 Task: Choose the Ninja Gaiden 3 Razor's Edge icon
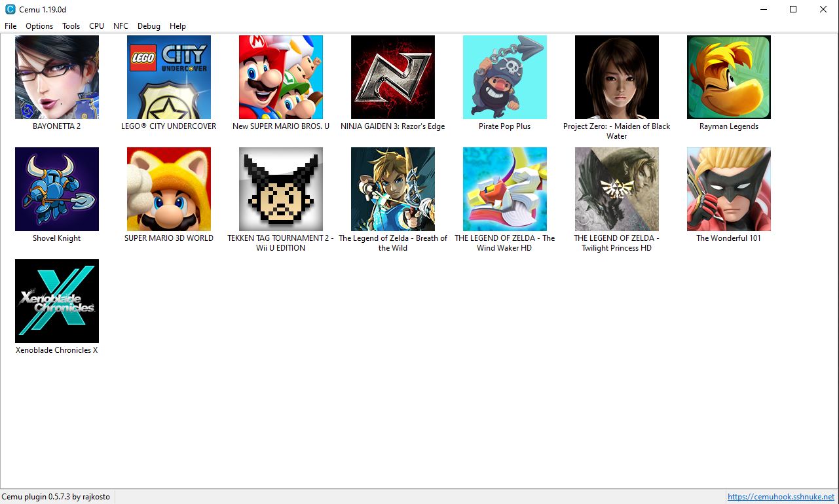[393, 77]
